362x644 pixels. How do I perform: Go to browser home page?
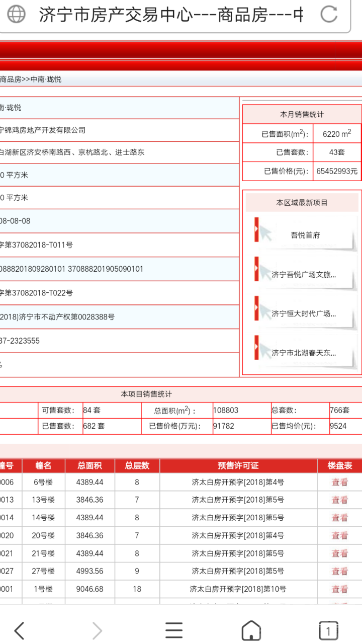coord(251,630)
